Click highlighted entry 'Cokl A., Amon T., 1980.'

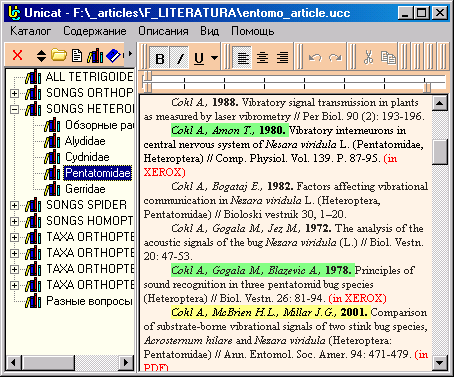(x=230, y=130)
